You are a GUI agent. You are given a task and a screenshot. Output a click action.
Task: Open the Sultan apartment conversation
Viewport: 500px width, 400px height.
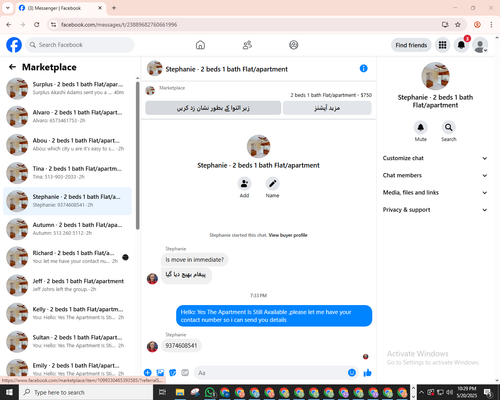pos(68,341)
